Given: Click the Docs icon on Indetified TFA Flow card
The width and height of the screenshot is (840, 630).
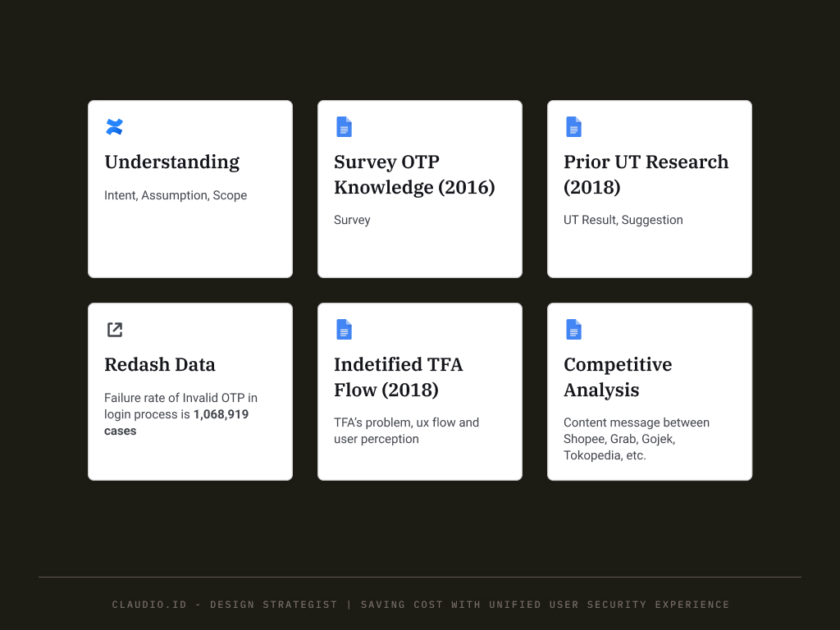Looking at the screenshot, I should 344,330.
